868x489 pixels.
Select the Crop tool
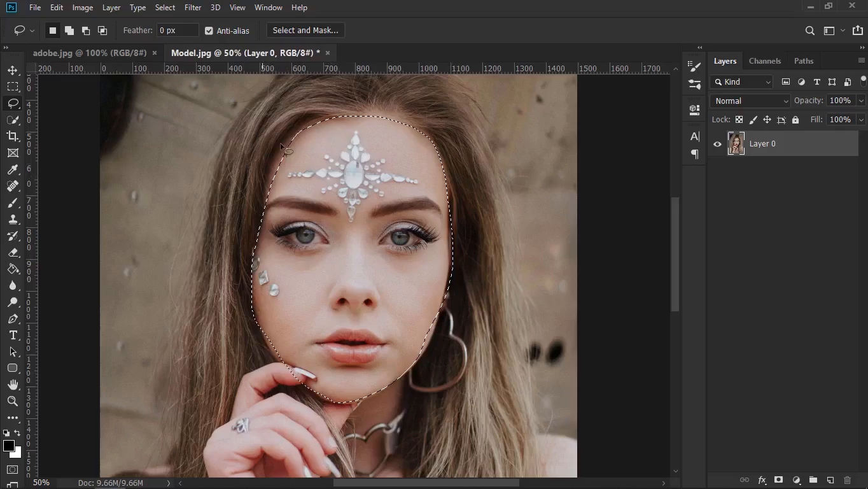tap(13, 136)
